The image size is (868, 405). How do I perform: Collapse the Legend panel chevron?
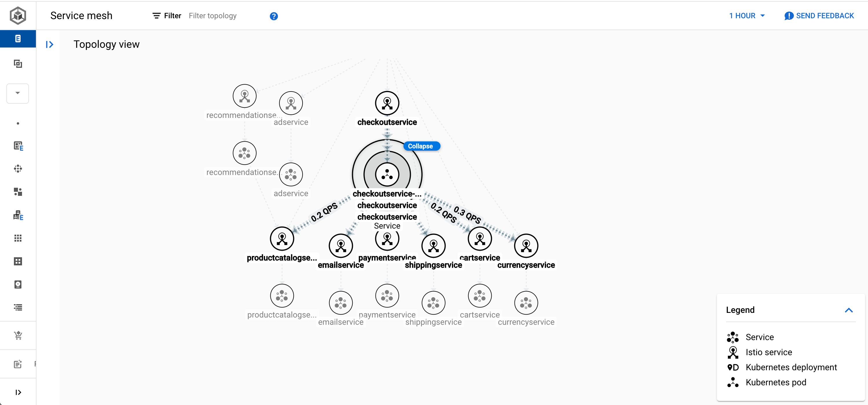pyautogui.click(x=848, y=310)
